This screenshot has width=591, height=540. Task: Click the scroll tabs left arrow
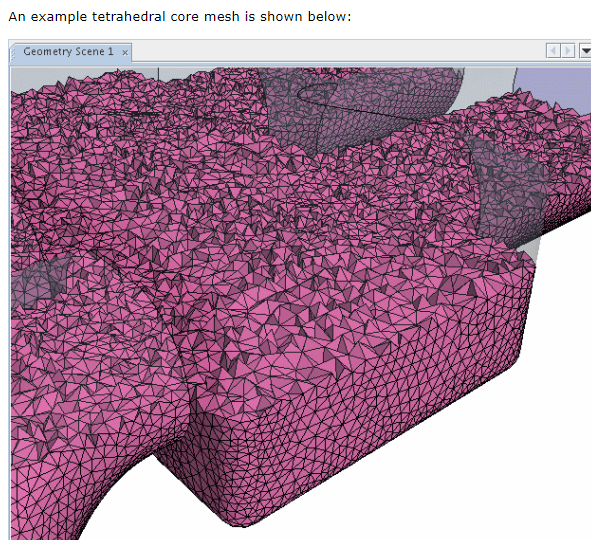(x=553, y=51)
